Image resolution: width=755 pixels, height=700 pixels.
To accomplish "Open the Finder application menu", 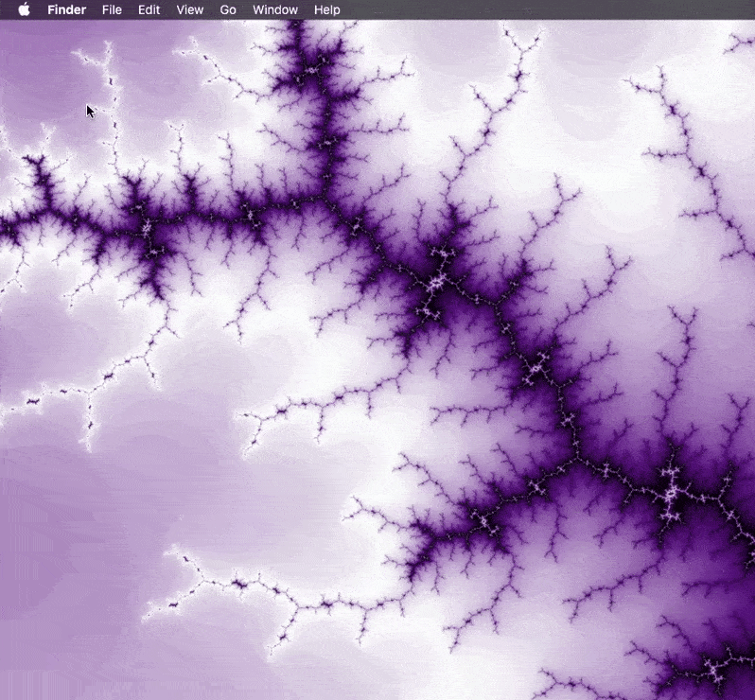I will click(x=67, y=9).
